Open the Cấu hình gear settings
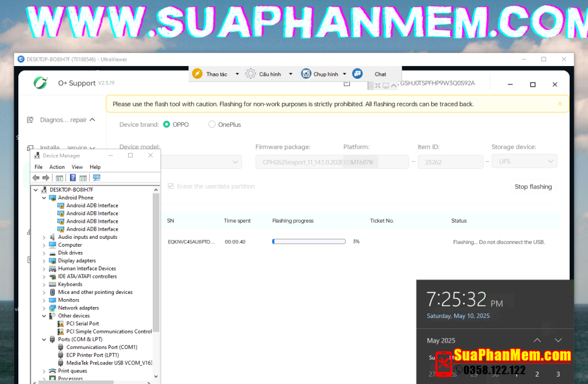 pos(250,74)
